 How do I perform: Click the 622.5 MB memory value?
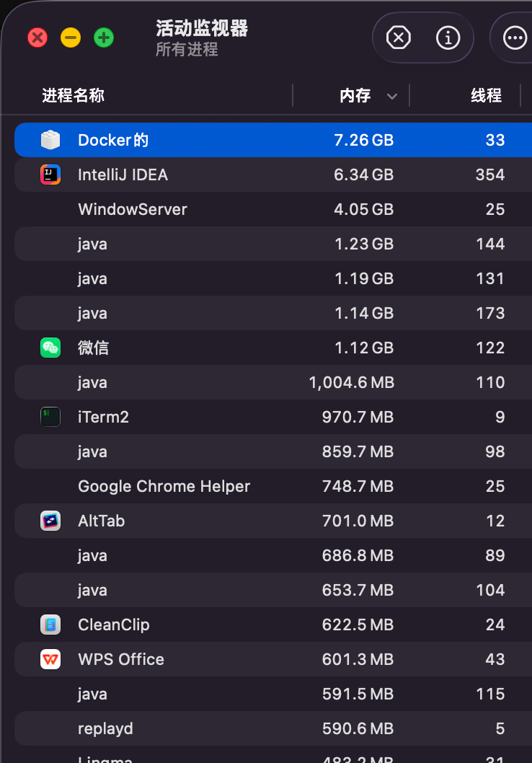pos(358,625)
